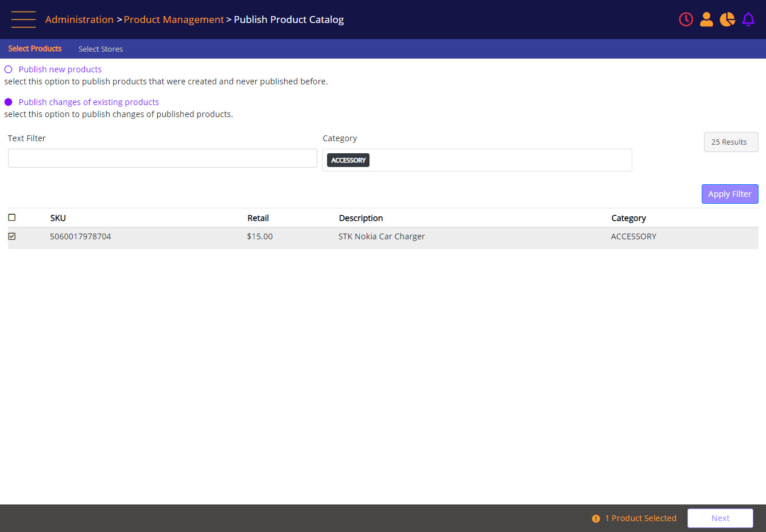Click the Retail column header
Viewport: 766px width, 532px height.
point(258,218)
